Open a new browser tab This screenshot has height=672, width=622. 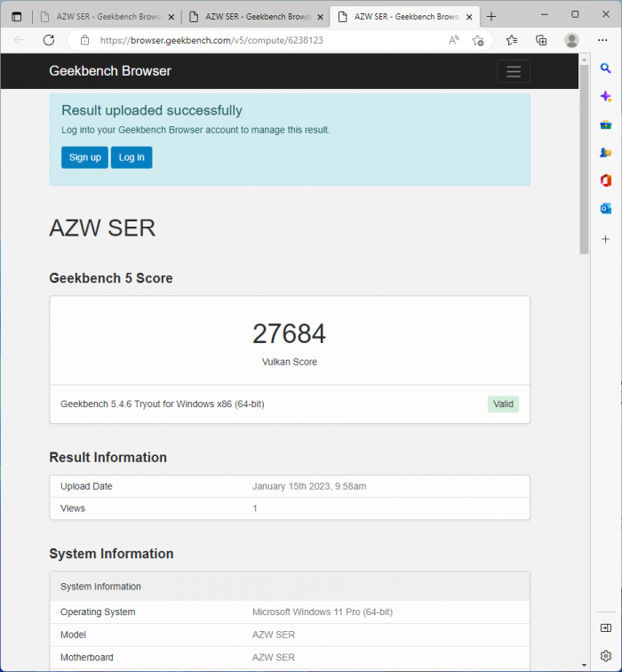[491, 17]
